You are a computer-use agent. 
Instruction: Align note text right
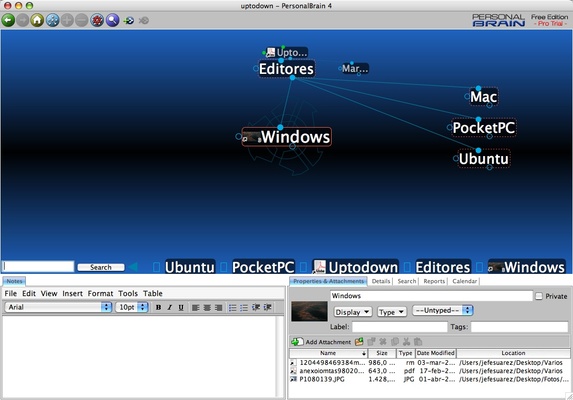219,308
